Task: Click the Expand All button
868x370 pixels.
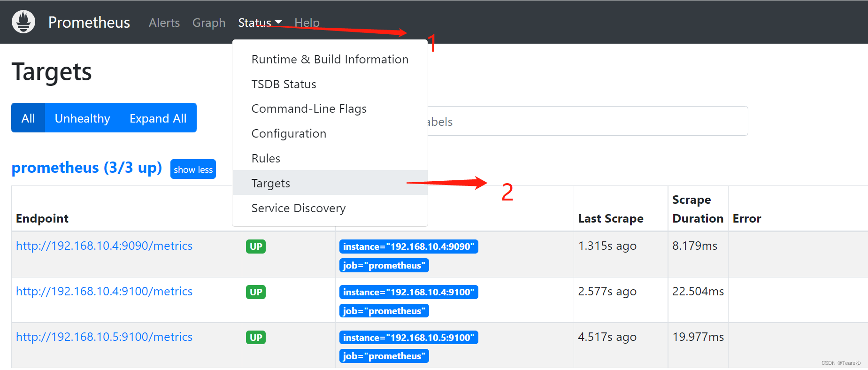Action: pos(158,118)
